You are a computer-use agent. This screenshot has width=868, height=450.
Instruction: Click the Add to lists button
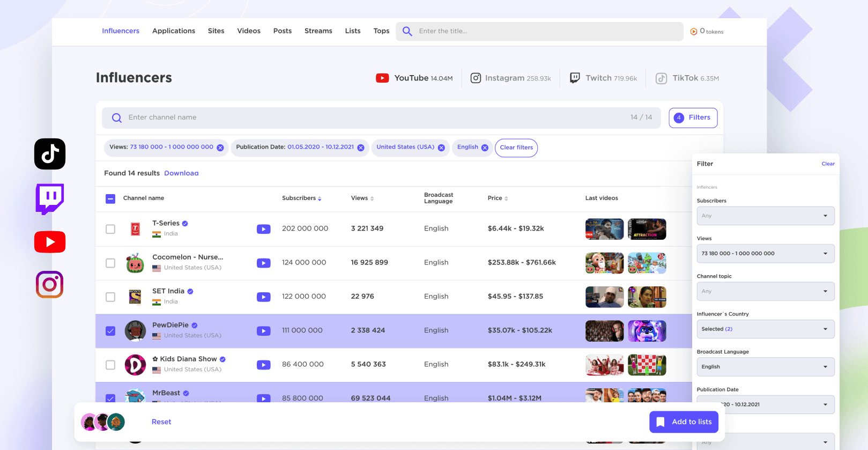click(684, 422)
